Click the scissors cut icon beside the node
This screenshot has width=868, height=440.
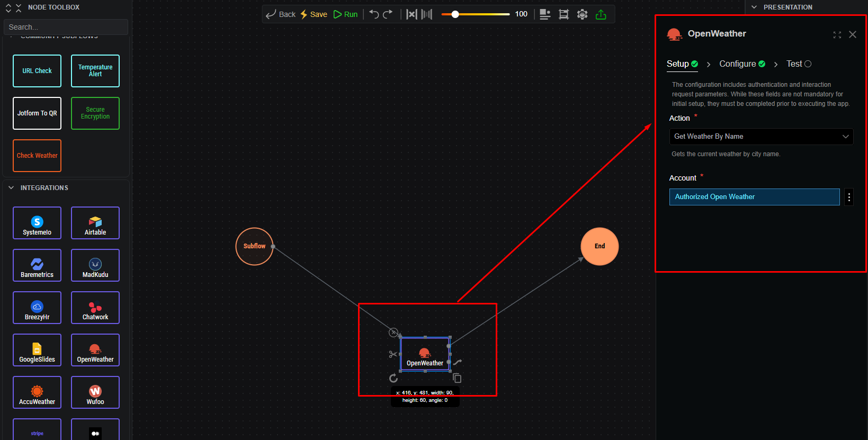click(x=393, y=354)
